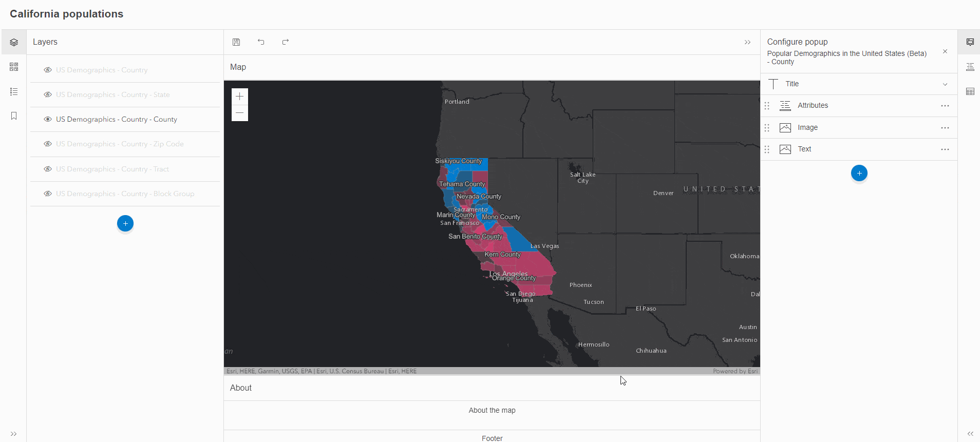
Task: Add a new layer with the plus button
Action: coord(125,223)
